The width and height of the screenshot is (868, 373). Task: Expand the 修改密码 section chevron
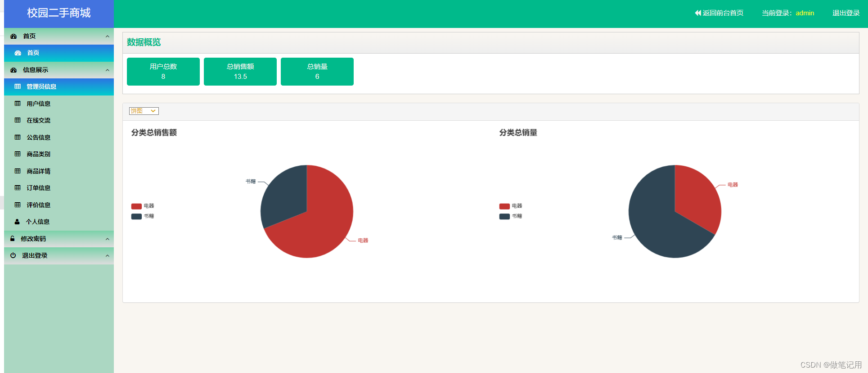(107, 239)
